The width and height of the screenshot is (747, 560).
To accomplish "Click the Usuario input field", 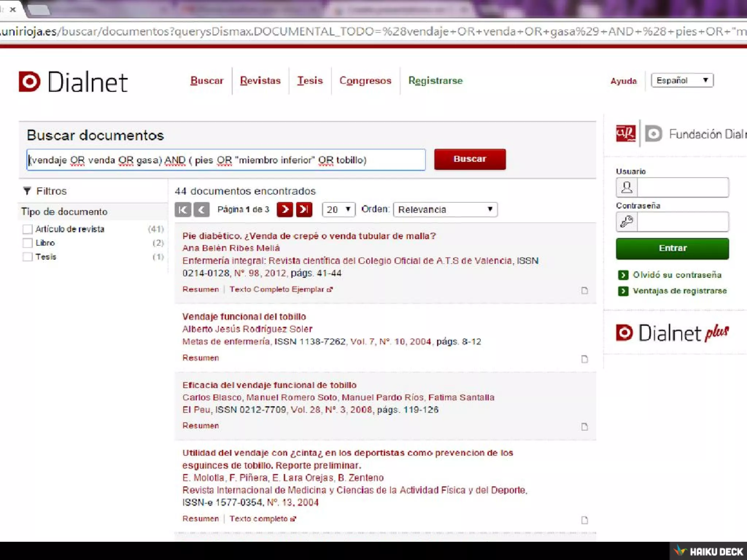I will point(682,187).
